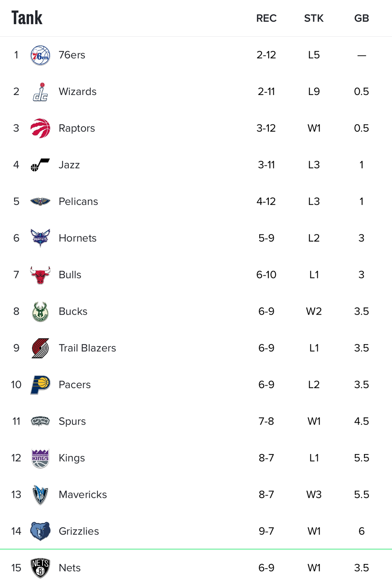Select the Kings crown logo

pyautogui.click(x=40, y=458)
